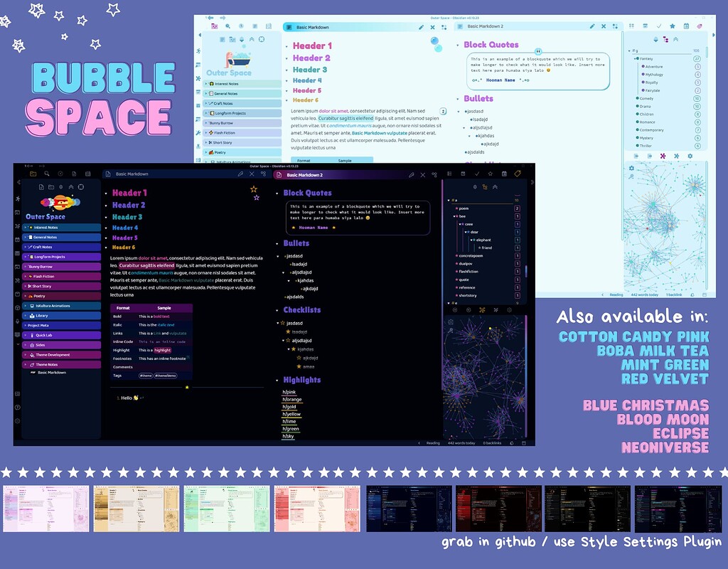Screen dimensions: 728x569
Task: Check the ajlsdlajsd checklist item
Action: (x=288, y=341)
